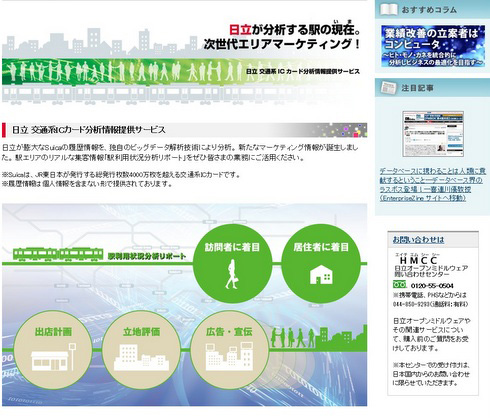Click the billboard buildings icon under 広告・宣伝

(x=230, y=357)
